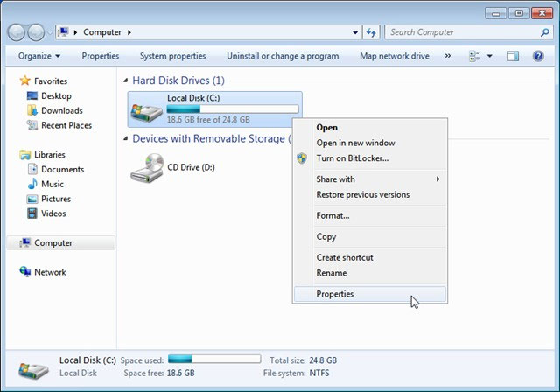Open the view options dropdown arrow
Viewport: 560px width, 392px height.
pos(490,56)
